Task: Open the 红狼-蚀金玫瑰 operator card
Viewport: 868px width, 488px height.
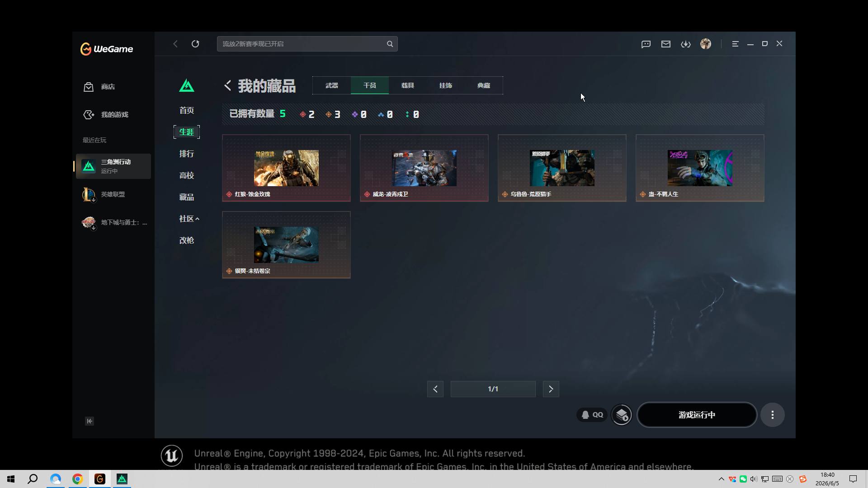Action: tap(286, 168)
